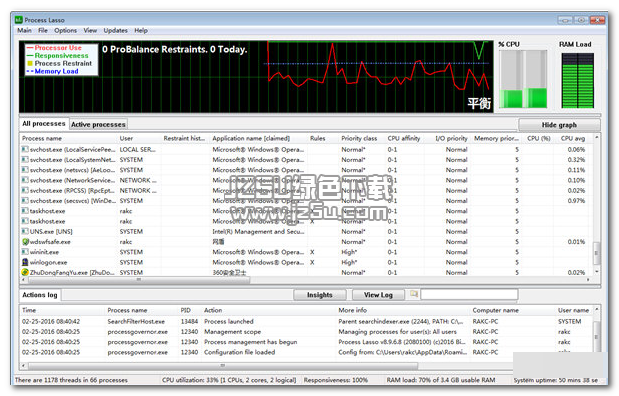This screenshot has width=619, height=396.
Task: Select the Configuration file loaded log entry
Action: click(306, 352)
